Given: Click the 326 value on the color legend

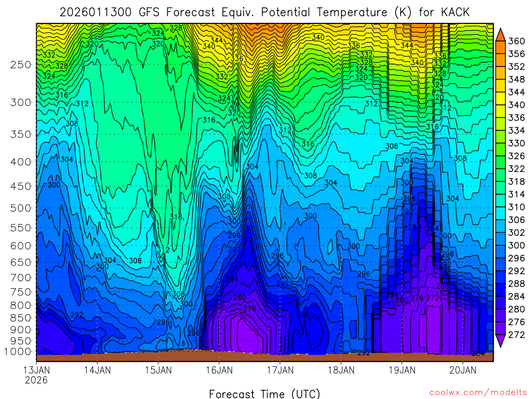Looking at the screenshot, I should click(x=516, y=156).
